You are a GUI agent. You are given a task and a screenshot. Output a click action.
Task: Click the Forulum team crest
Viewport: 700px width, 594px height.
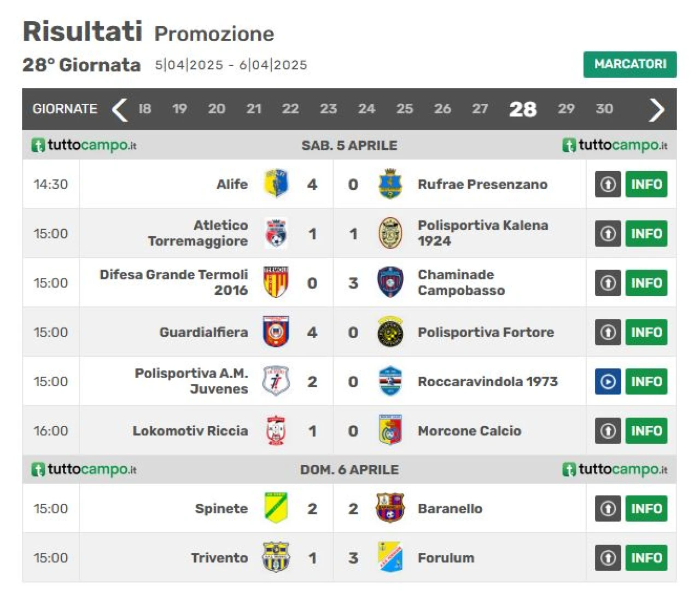[x=390, y=557]
